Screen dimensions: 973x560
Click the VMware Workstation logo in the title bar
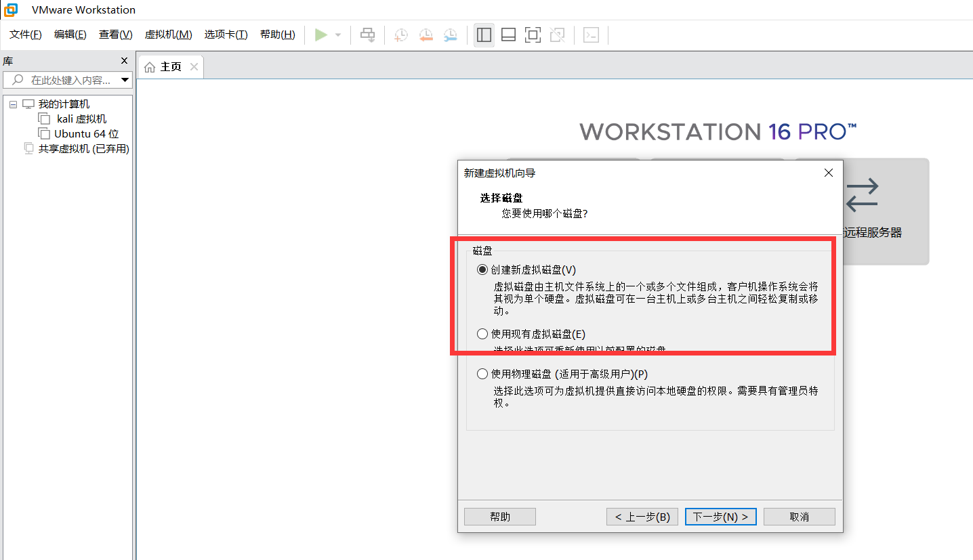(x=10, y=9)
